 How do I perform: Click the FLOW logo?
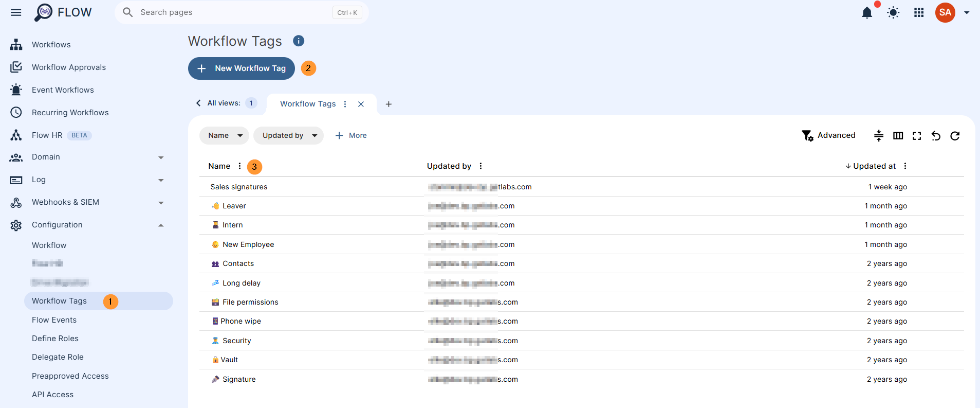pyautogui.click(x=63, y=12)
